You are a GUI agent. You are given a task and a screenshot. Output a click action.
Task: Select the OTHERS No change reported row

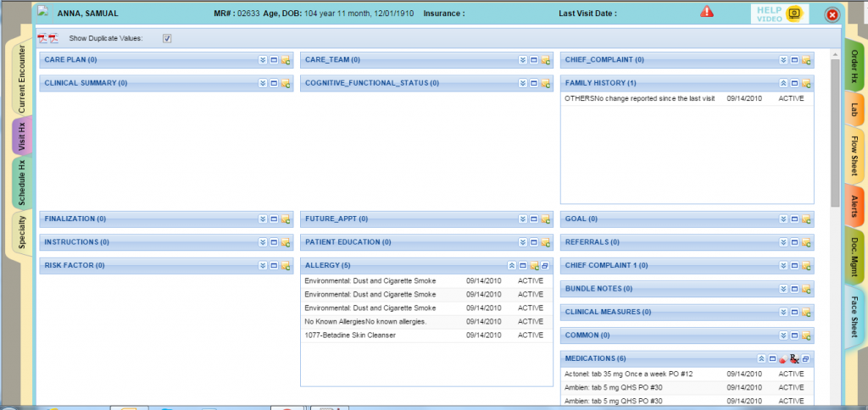(687, 98)
